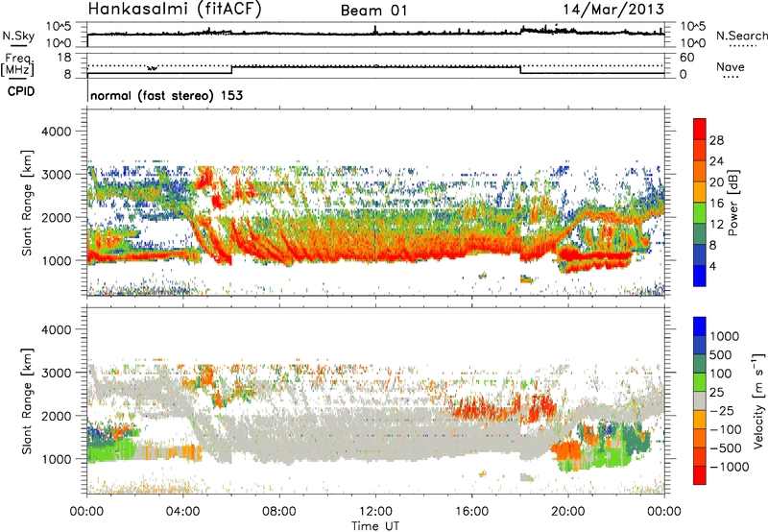
Task: Click the red velocity patch near 16:00
Action: (482, 407)
